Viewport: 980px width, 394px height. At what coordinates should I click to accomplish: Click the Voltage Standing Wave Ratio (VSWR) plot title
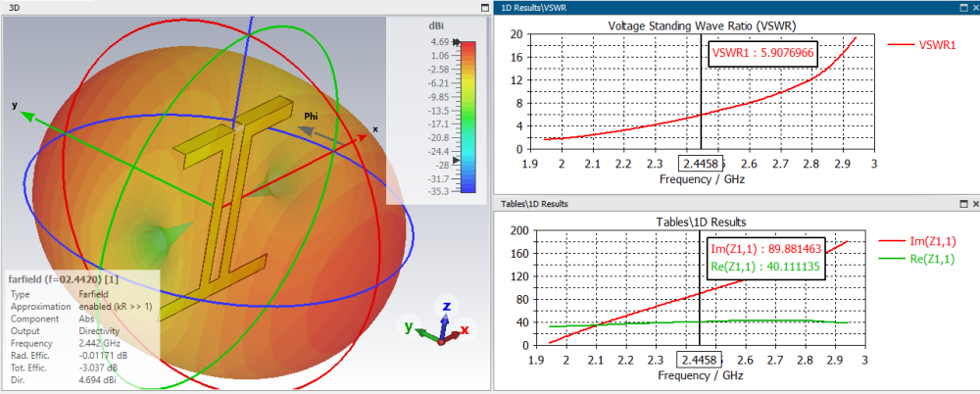pyautogui.click(x=702, y=25)
